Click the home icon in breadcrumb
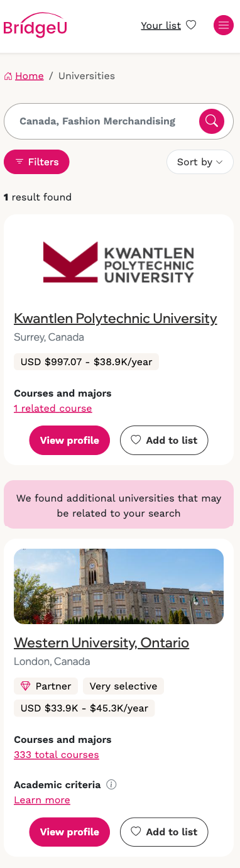Screen dimensions: 240x868 pyautogui.click(x=8, y=76)
